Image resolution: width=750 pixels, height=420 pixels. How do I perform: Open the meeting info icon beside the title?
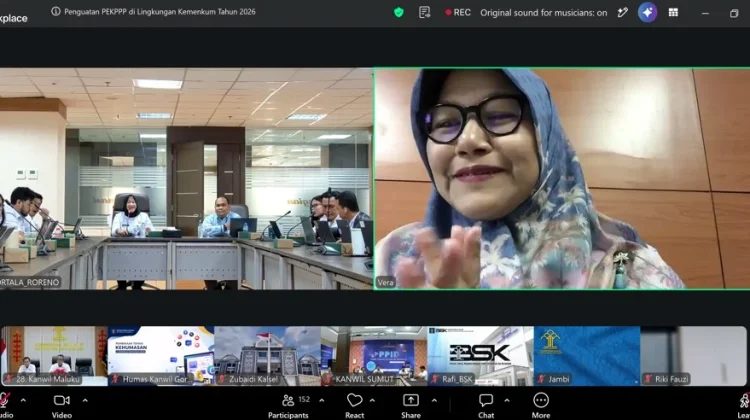coord(55,11)
